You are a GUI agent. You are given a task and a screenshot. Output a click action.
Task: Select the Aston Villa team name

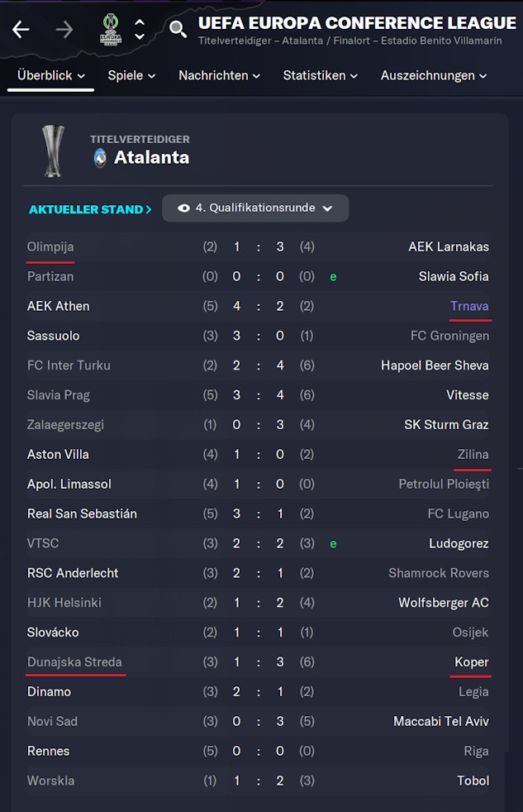(58, 454)
